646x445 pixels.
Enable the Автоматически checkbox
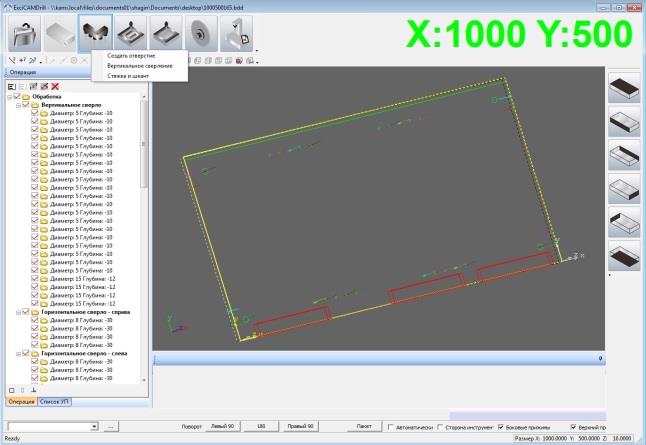point(390,427)
